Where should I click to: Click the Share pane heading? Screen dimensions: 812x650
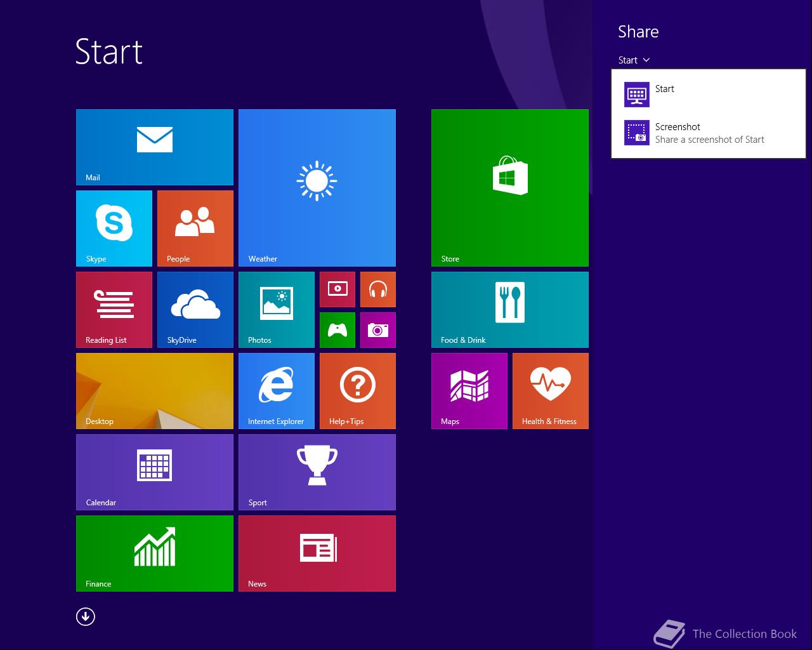coord(638,32)
